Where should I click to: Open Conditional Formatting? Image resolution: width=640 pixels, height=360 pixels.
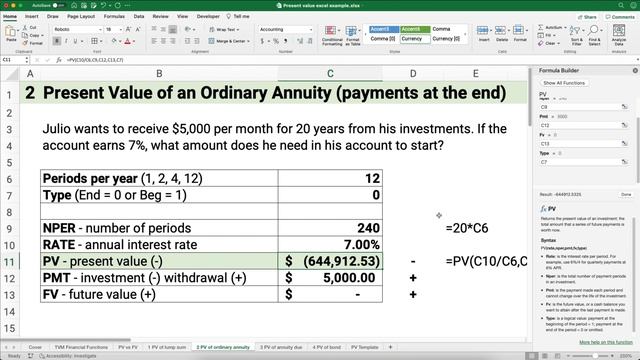pos(332,36)
